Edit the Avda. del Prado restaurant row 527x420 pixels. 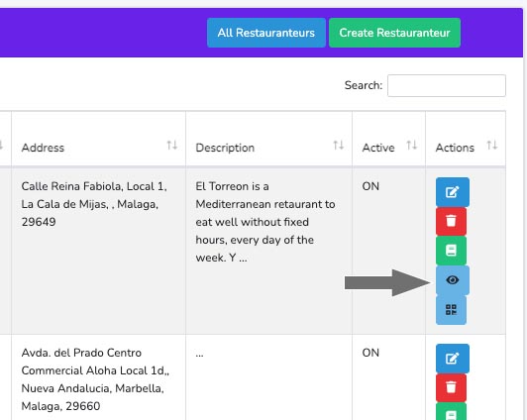click(453, 359)
